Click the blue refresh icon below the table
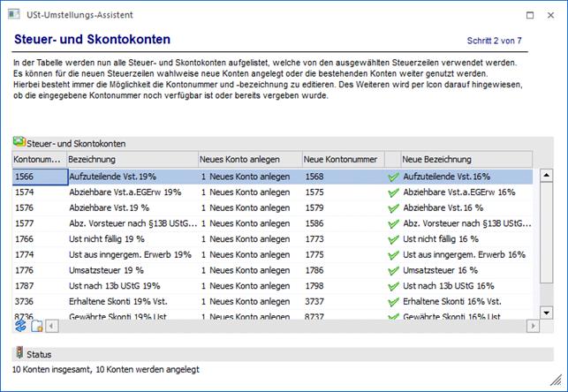Image resolution: width=568 pixels, height=392 pixels. (20, 326)
